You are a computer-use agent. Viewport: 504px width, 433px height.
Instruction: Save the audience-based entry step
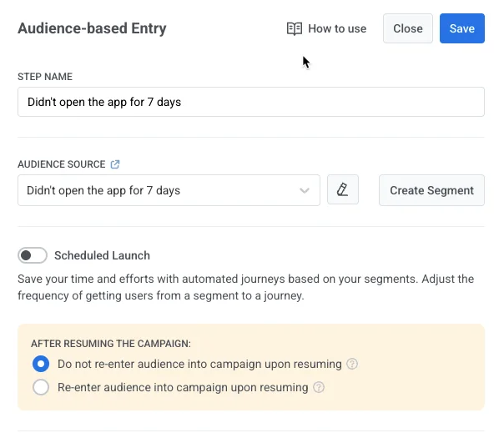pos(461,28)
